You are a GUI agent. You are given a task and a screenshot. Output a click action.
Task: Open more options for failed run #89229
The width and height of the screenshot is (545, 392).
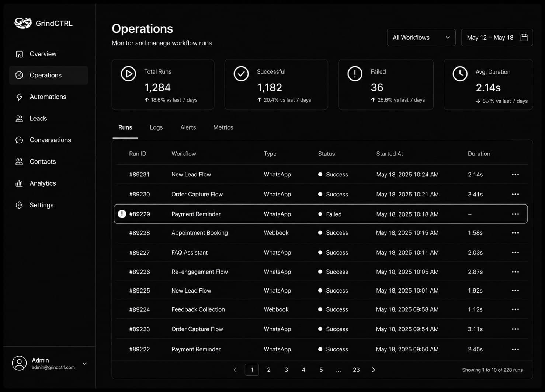pyautogui.click(x=516, y=214)
